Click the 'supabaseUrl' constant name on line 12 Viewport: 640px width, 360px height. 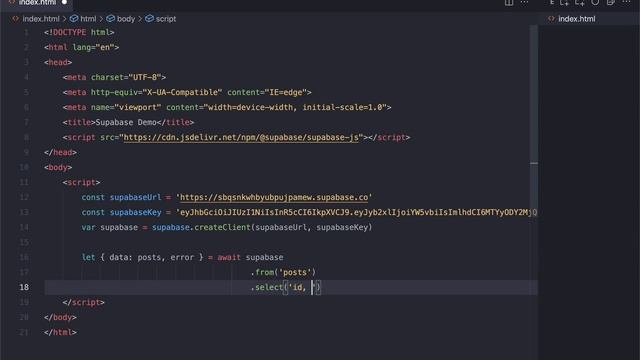136,198
